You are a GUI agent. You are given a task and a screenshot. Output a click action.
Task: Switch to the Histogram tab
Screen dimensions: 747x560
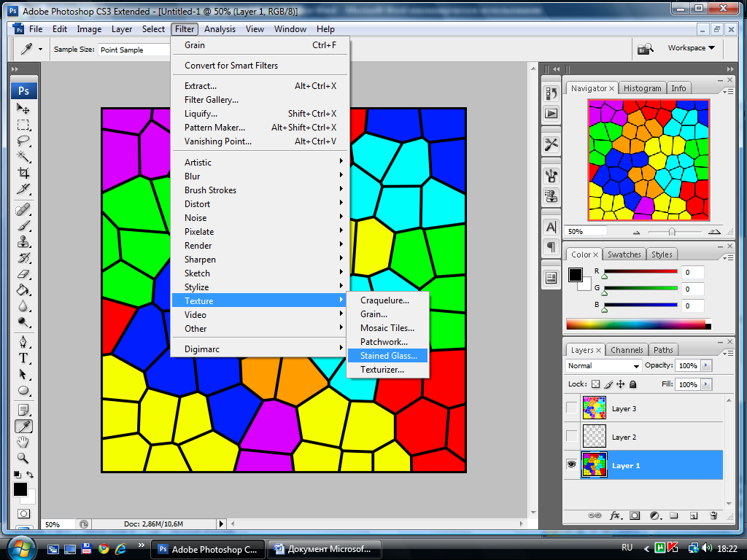coord(642,88)
